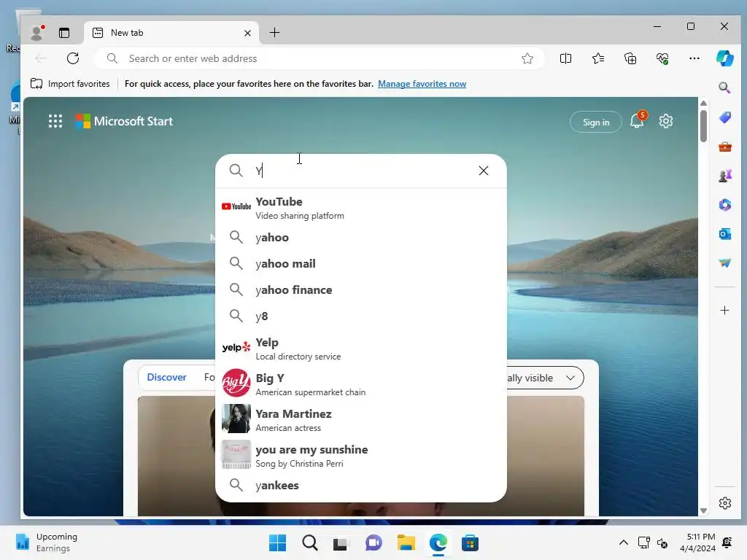Screen dimensions: 747x560
Task: Show hidden tray icons chevron
Action: point(623,542)
